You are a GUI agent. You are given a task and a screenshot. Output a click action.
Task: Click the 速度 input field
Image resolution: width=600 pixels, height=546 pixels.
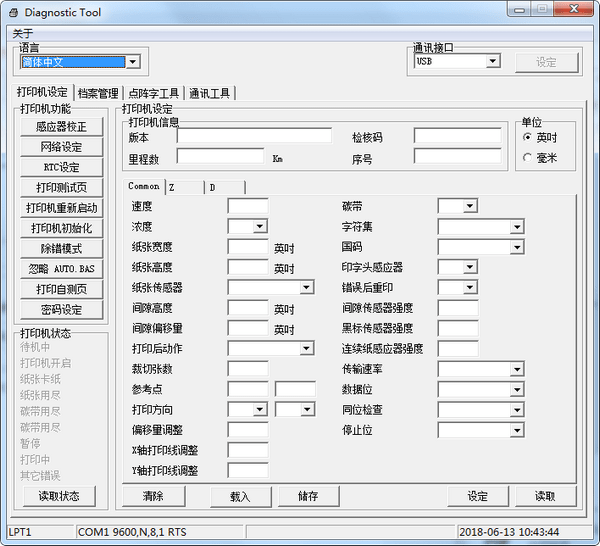247,206
